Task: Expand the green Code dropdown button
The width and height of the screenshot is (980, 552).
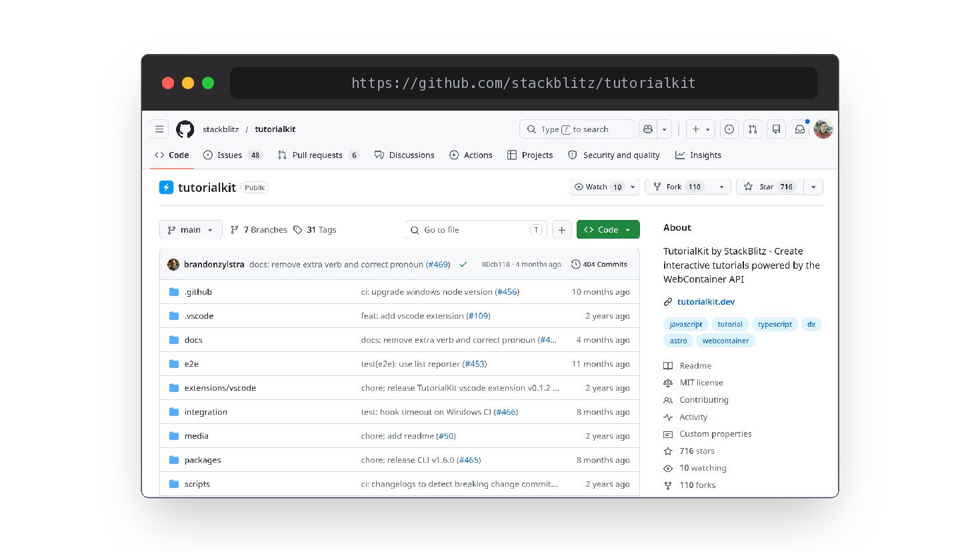Action: (608, 230)
